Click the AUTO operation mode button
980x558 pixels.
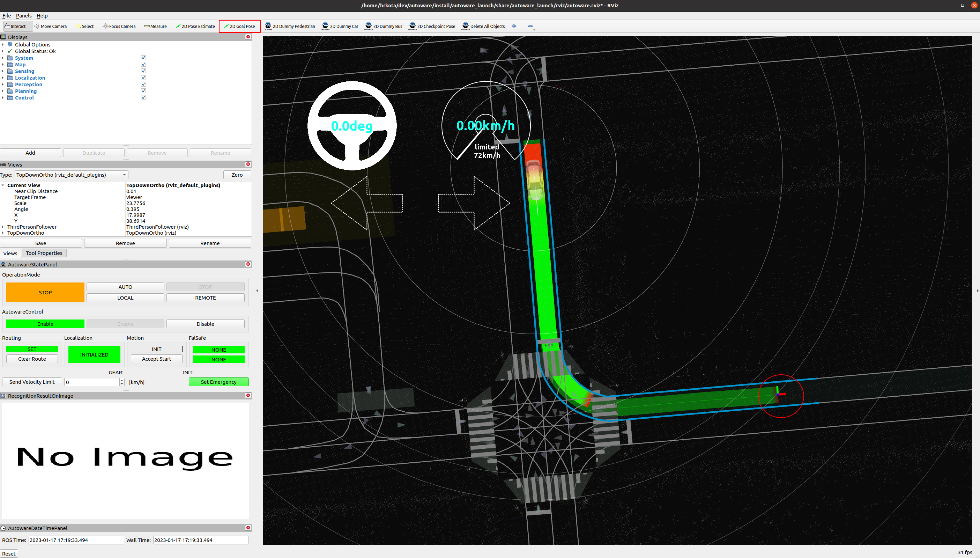125,287
